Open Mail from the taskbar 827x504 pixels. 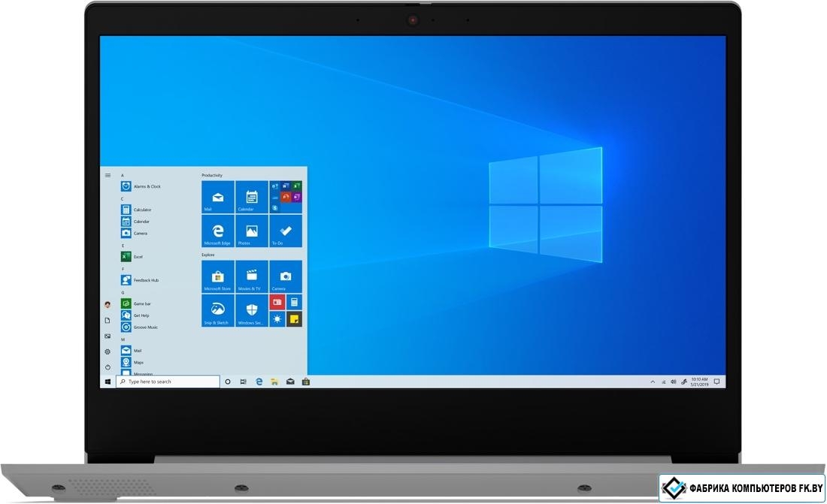coord(290,382)
